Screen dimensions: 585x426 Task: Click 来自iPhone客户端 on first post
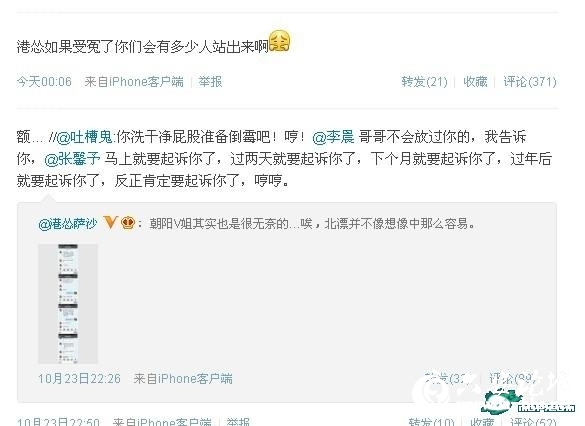coord(134,81)
